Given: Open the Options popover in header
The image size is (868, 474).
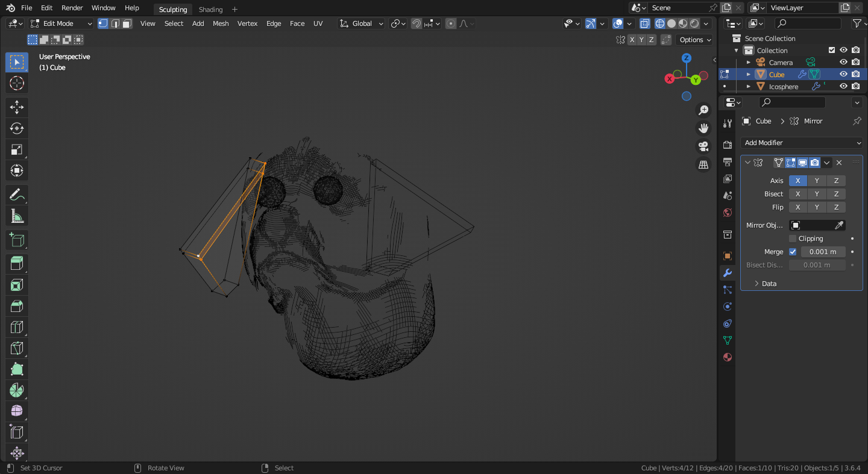Looking at the screenshot, I should point(695,40).
